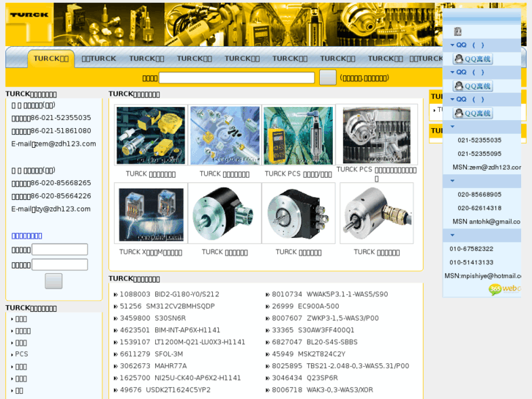The width and height of the screenshot is (532, 399).
Task: Click phone number 010-67582322 in floating panel
Action: pos(471,249)
